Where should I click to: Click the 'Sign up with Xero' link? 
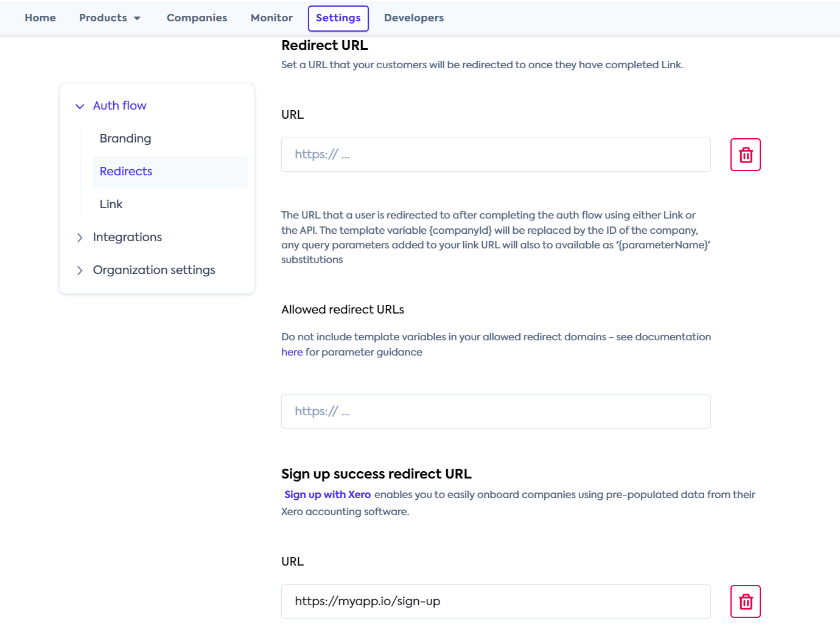tap(327, 494)
